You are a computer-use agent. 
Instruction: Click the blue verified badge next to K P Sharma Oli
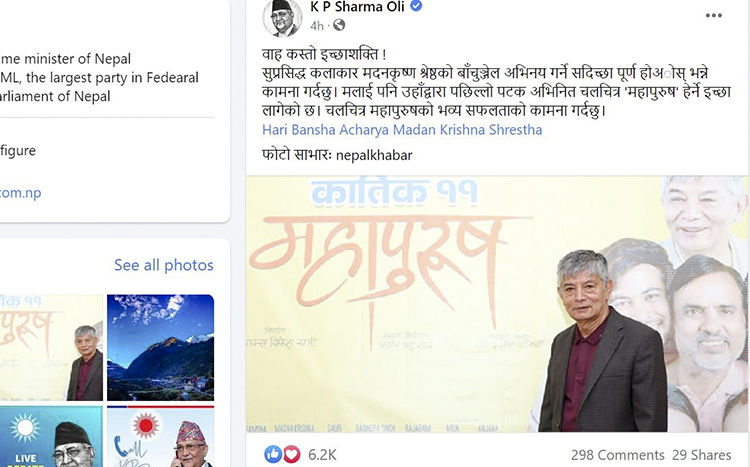pyautogui.click(x=416, y=6)
